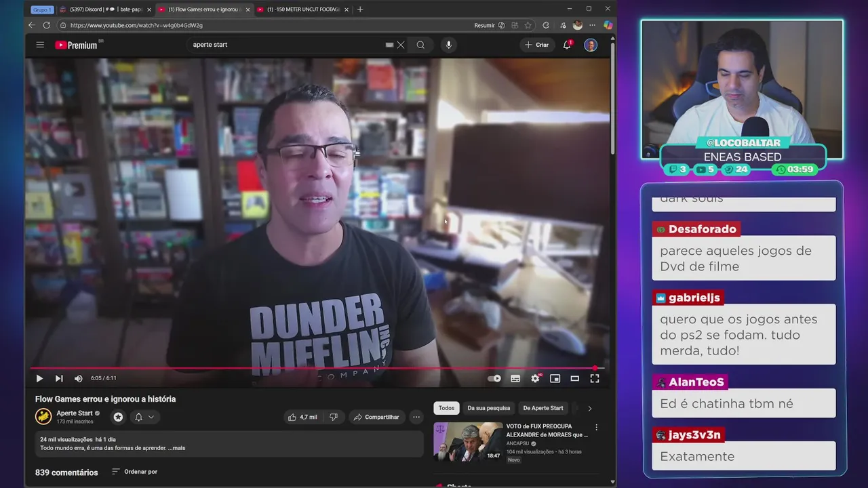The width and height of the screenshot is (868, 488).
Task: Select De Aperte Start chip
Action: pos(543,408)
